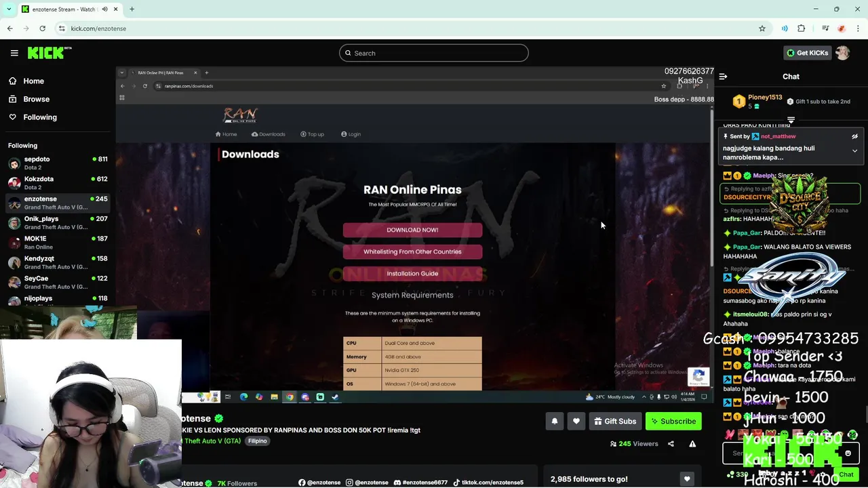The image size is (868, 488).
Task: Reload the kick.com browser page
Action: (42, 28)
